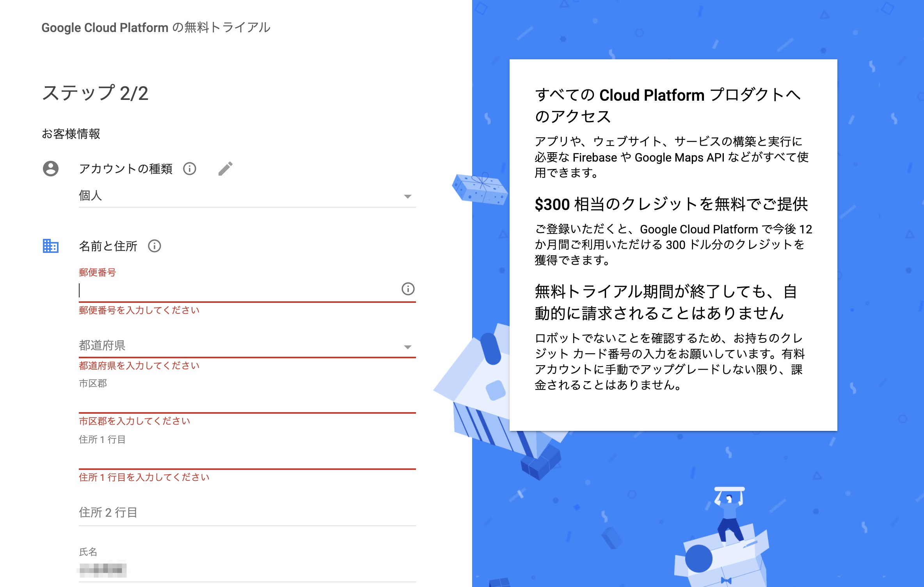The width and height of the screenshot is (924, 587).
Task: Click error text 住所 1 行目を入力してください
Action: coord(144,477)
